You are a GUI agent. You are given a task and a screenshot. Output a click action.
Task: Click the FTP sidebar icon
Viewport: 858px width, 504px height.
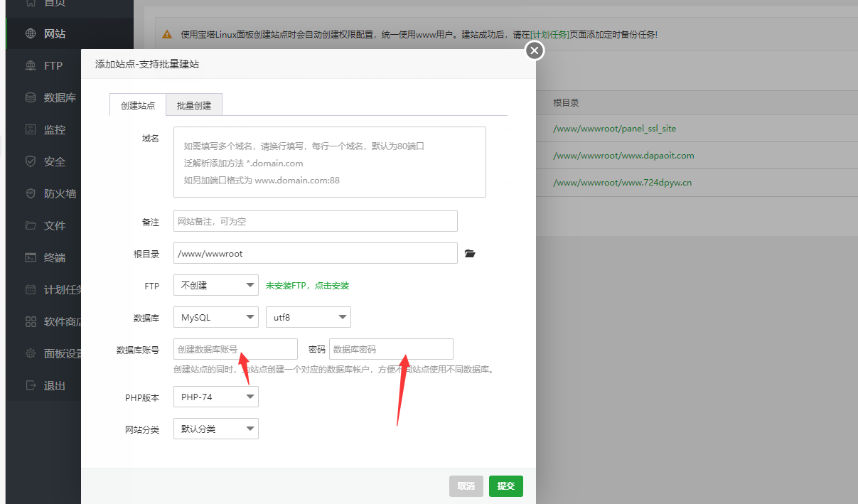(x=31, y=65)
